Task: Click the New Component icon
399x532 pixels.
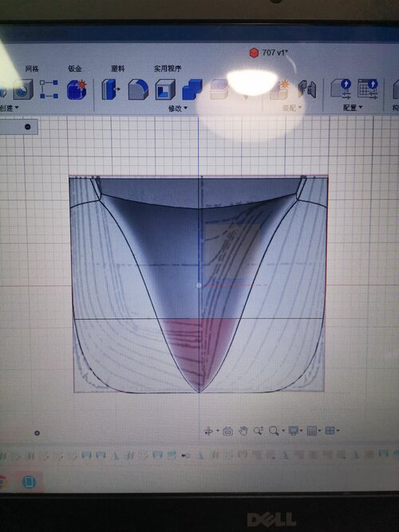Action: pos(279,89)
